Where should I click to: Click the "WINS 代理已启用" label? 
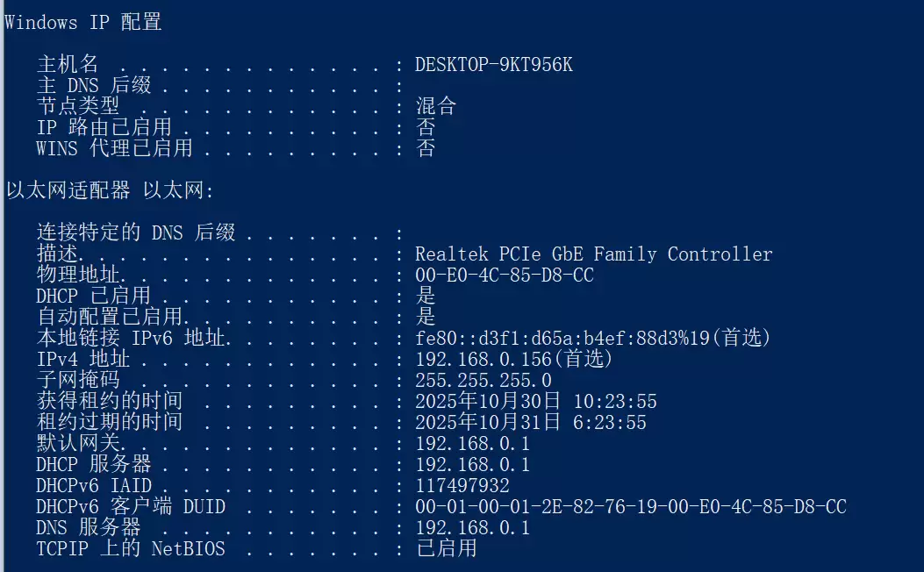pyautogui.click(x=114, y=149)
